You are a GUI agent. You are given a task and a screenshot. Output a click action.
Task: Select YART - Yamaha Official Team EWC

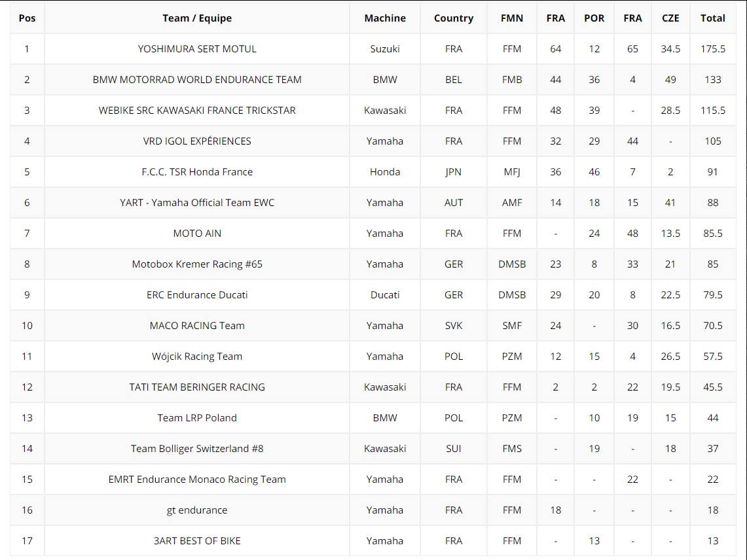(197, 203)
